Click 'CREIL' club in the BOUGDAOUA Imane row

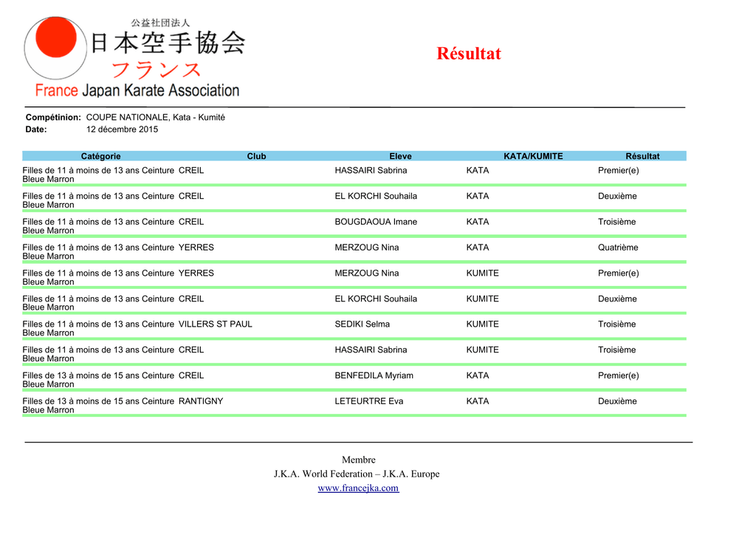pos(191,222)
